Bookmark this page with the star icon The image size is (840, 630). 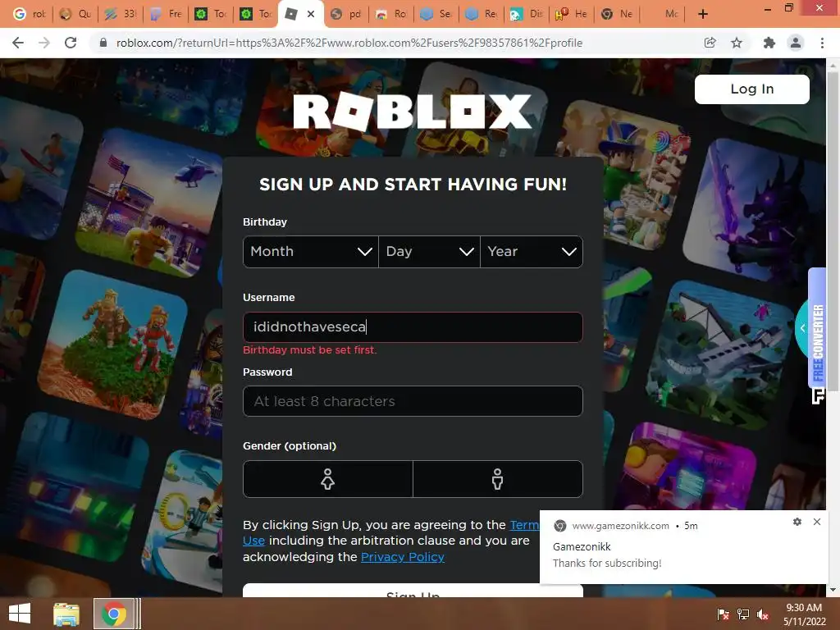pos(737,43)
